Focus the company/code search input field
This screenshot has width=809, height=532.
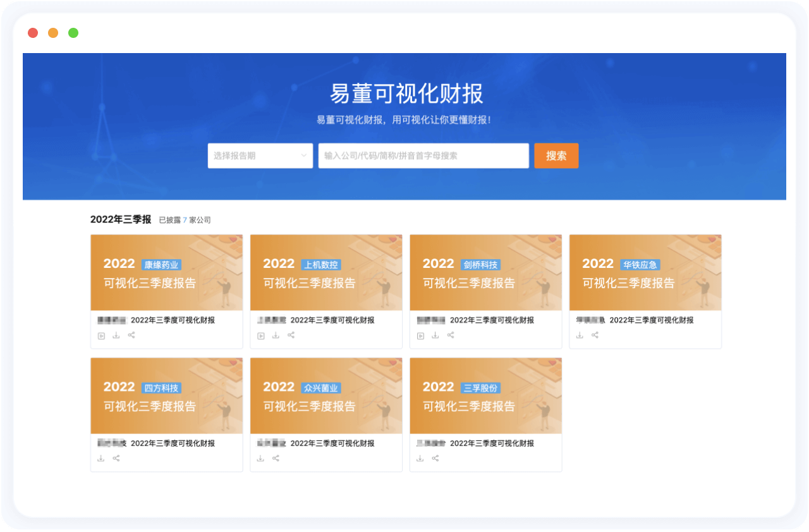(423, 155)
